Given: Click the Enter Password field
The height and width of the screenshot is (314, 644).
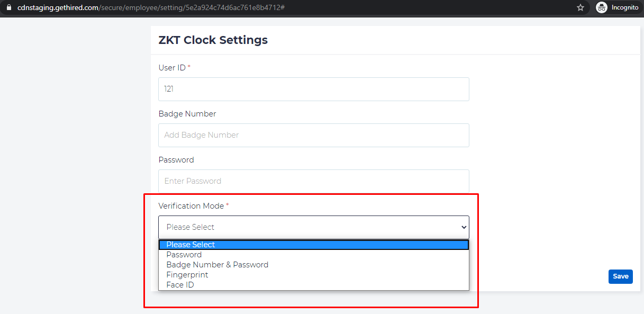Looking at the screenshot, I should tap(313, 181).
